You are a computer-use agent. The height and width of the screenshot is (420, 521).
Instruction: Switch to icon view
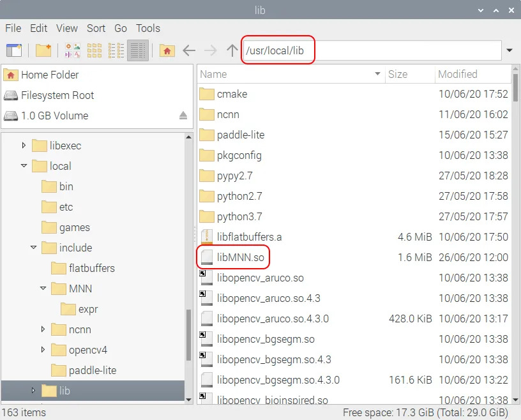(x=94, y=50)
